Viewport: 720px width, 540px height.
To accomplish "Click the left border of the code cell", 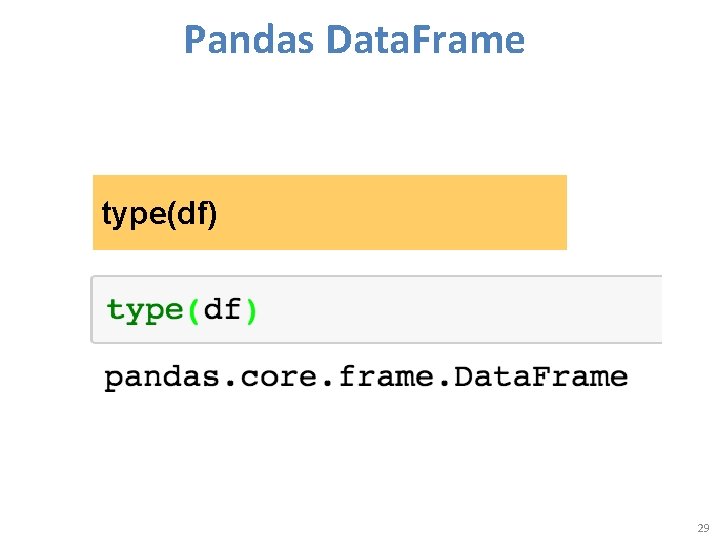I will [92, 310].
